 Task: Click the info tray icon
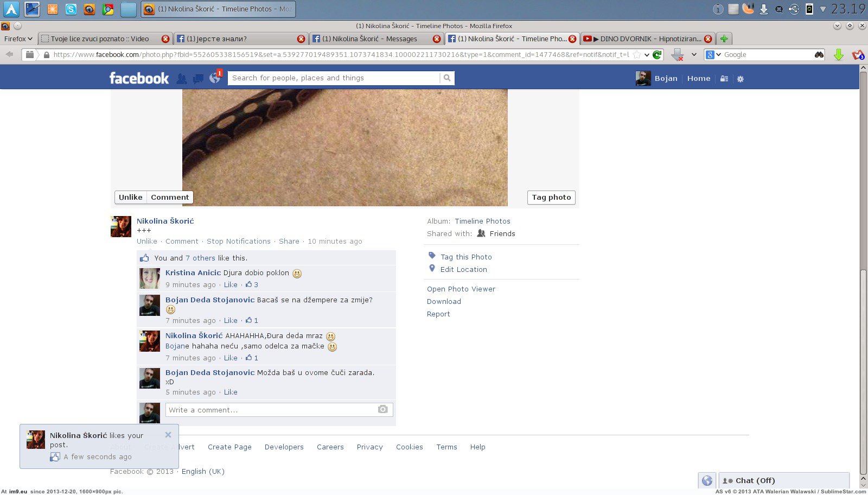tap(718, 9)
